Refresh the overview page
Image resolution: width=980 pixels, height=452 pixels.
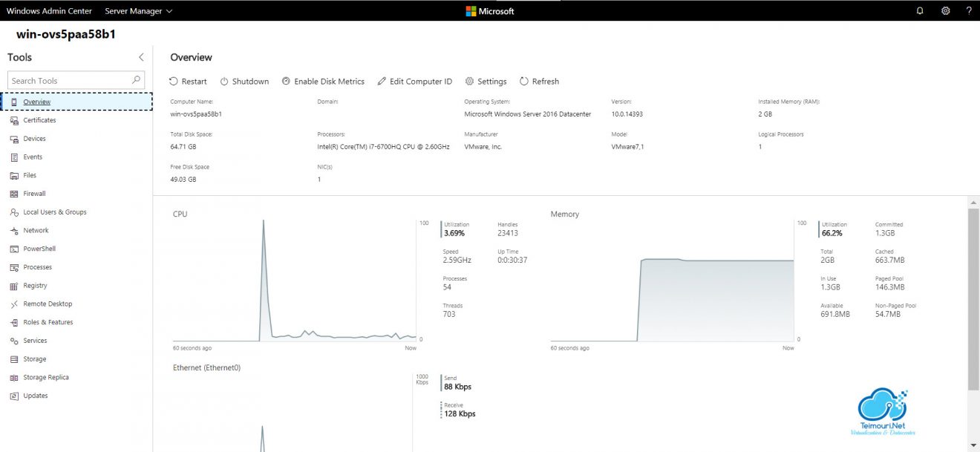539,82
